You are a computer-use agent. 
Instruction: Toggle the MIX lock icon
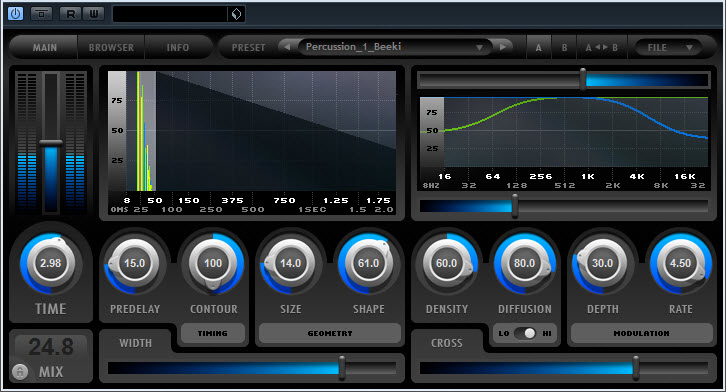20,371
